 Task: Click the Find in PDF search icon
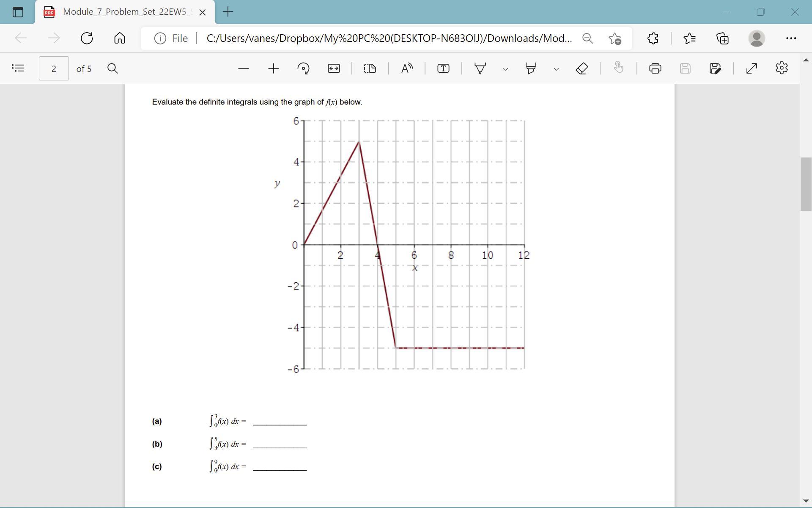click(x=112, y=68)
